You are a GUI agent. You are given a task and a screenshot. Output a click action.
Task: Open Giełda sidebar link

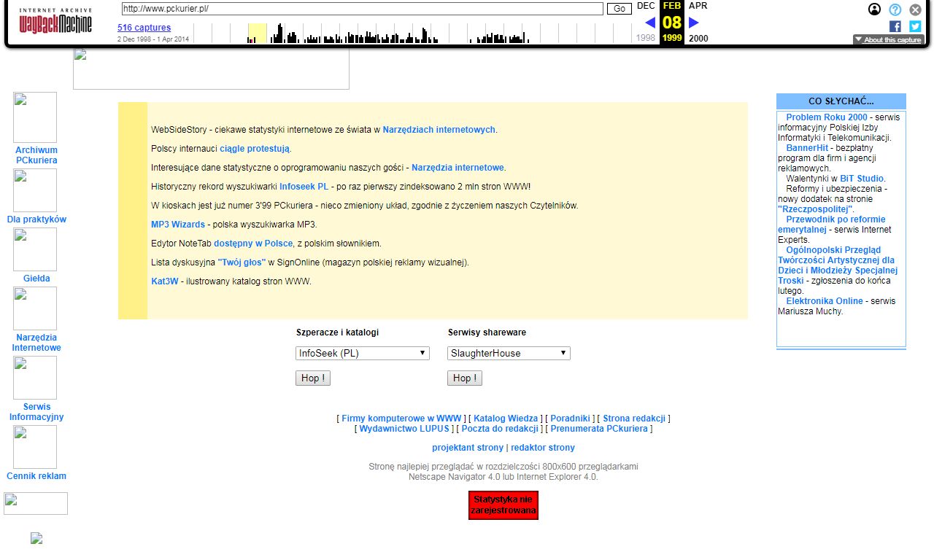tap(36, 279)
